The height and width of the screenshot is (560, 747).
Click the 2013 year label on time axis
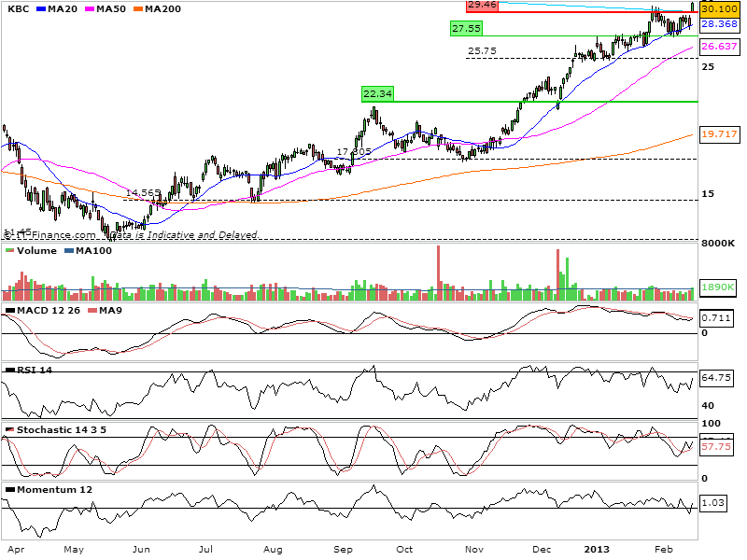click(597, 550)
